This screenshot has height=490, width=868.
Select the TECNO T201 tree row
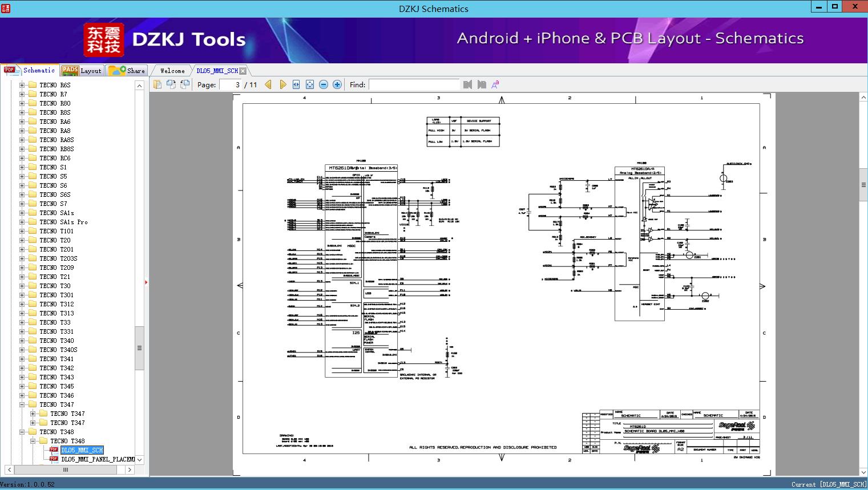(56, 249)
